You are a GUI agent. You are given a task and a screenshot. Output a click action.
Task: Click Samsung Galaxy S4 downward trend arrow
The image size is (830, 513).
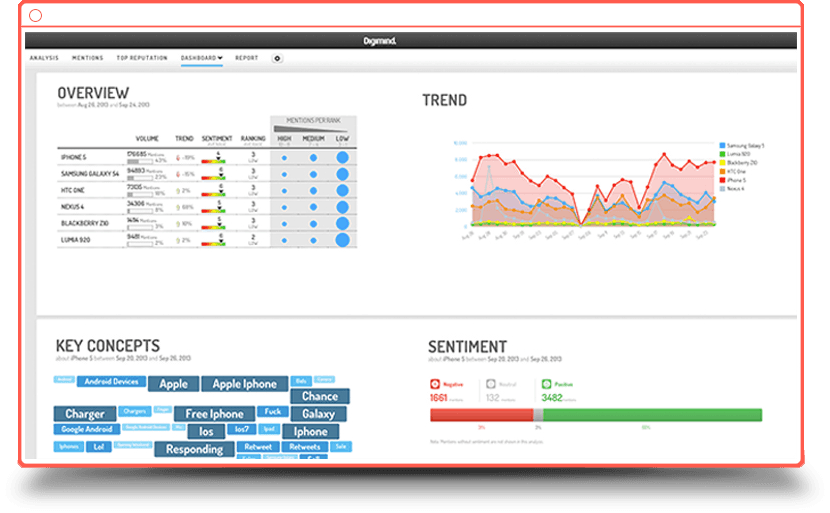pyautogui.click(x=178, y=174)
